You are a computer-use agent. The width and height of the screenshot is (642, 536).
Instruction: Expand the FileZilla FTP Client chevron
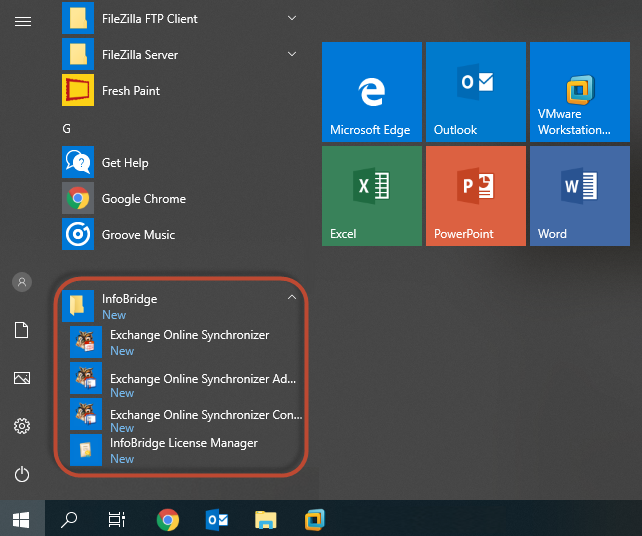point(292,18)
